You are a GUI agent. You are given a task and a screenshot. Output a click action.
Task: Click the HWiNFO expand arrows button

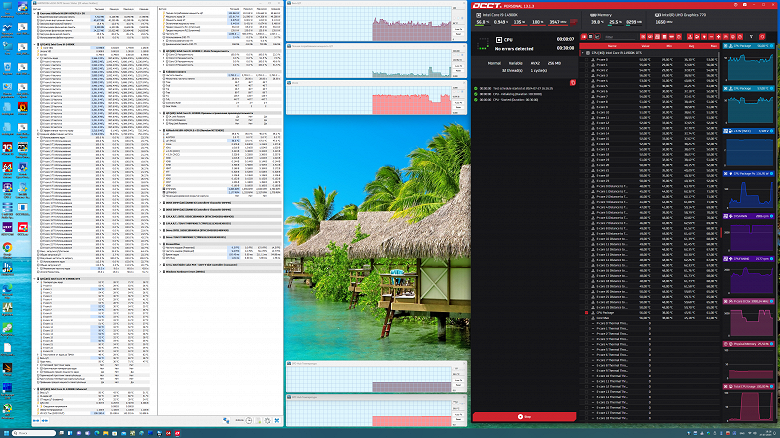pyautogui.click(x=37, y=422)
